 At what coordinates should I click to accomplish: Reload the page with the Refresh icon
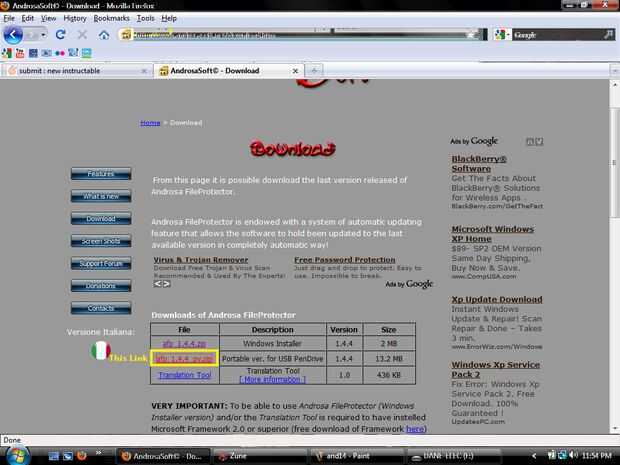[x=60, y=35]
